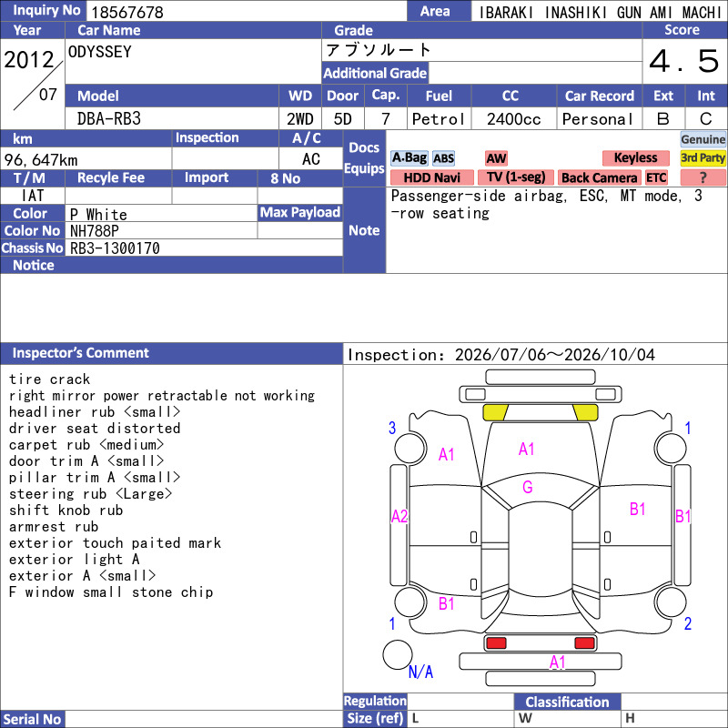The height and width of the screenshot is (728, 728).
Task: Click the A-Bag equipment badge
Action: pyautogui.click(x=409, y=157)
